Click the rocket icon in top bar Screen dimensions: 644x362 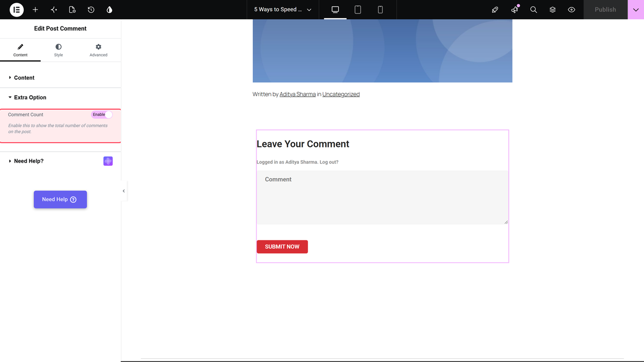coord(495,10)
